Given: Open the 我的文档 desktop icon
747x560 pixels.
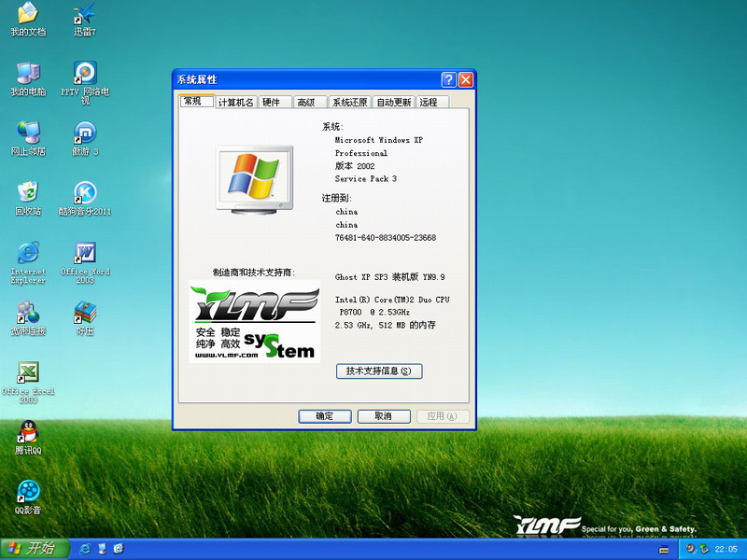Looking at the screenshot, I should point(28,15).
